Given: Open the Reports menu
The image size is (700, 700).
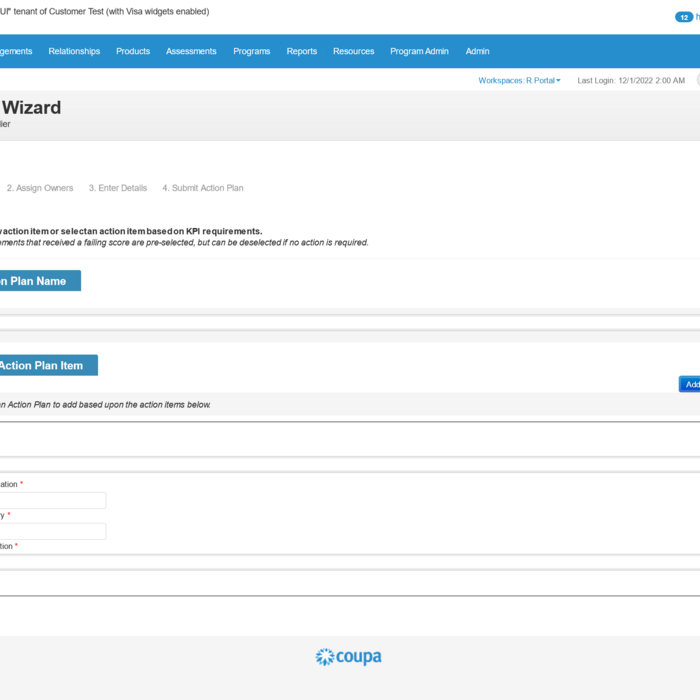Looking at the screenshot, I should pyautogui.click(x=301, y=51).
